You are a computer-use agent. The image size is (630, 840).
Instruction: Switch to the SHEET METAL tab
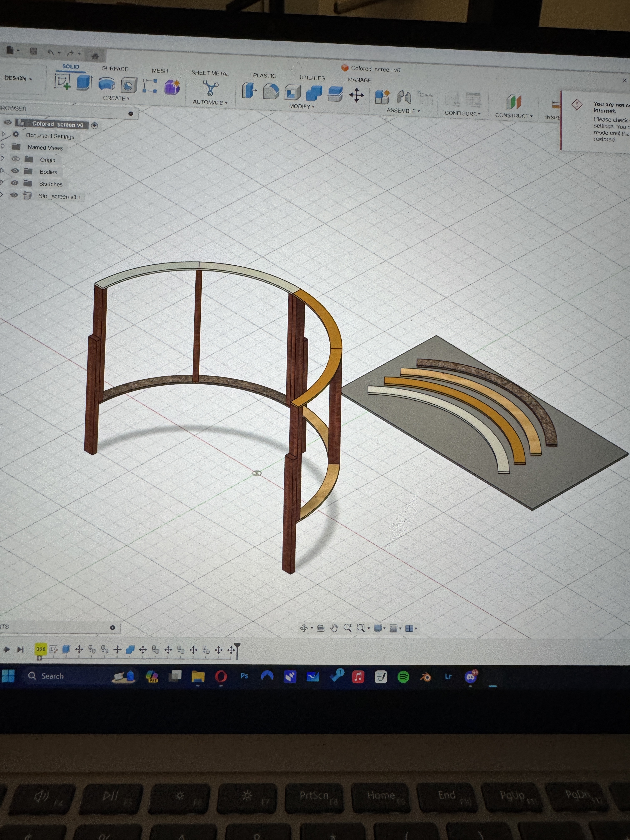(210, 73)
